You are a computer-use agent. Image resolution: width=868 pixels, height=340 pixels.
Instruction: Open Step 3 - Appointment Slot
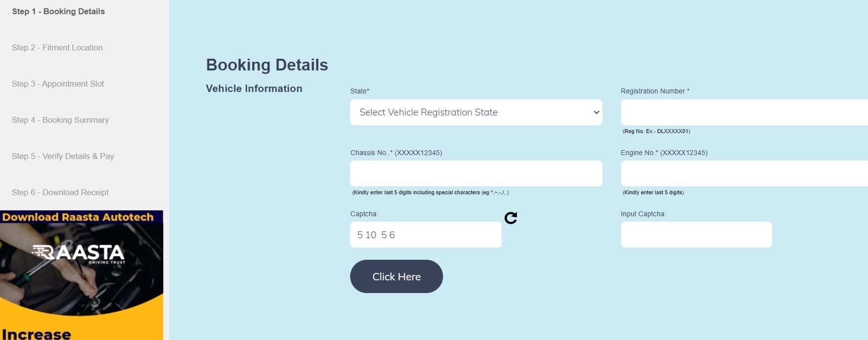(x=58, y=84)
